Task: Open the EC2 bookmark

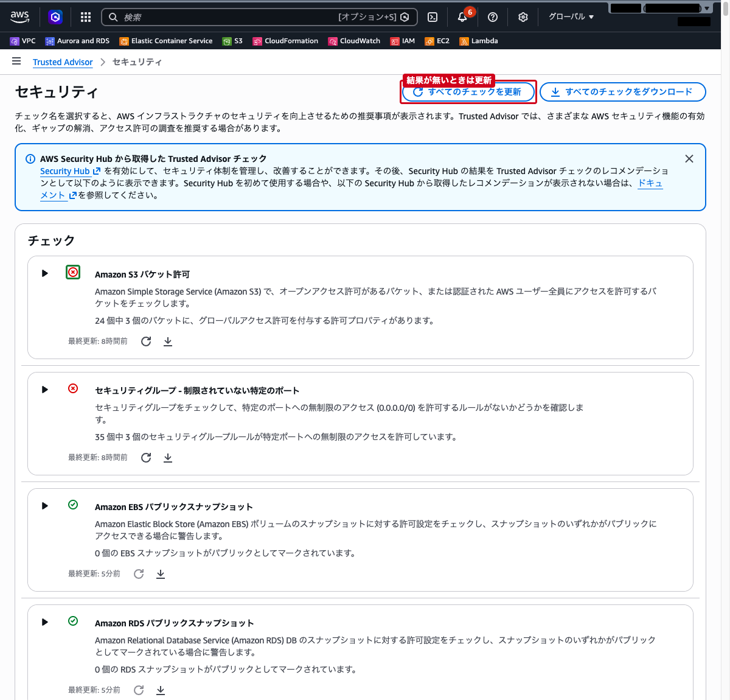Action: [x=437, y=41]
